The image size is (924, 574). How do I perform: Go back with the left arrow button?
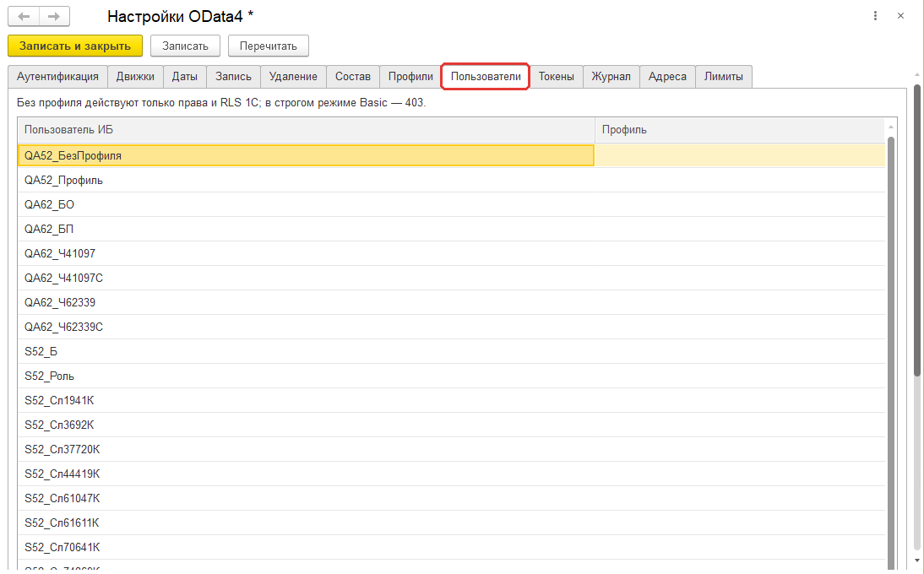[x=24, y=17]
